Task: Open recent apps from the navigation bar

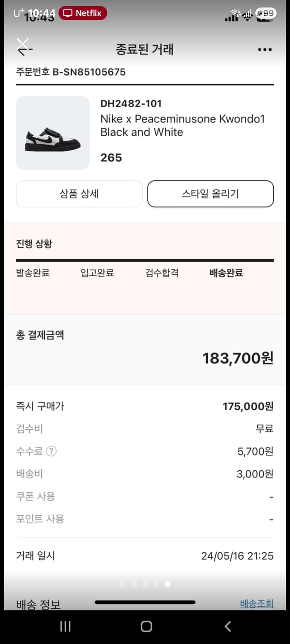Action: coord(65,626)
